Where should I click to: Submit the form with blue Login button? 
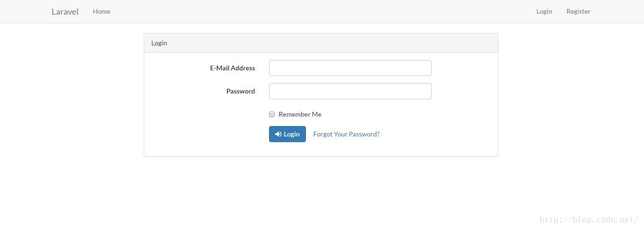[x=287, y=134]
